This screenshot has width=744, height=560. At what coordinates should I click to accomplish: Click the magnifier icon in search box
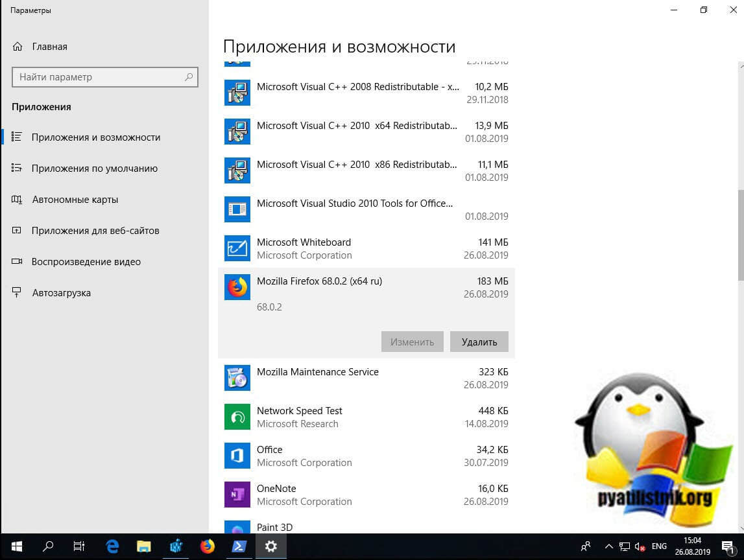click(x=189, y=77)
